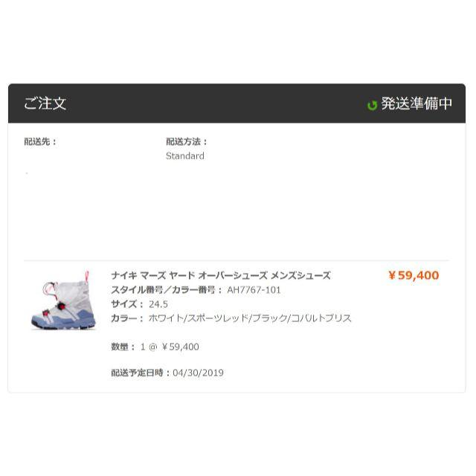
Task: Click the ご注文 order header title
Action: tap(45, 103)
